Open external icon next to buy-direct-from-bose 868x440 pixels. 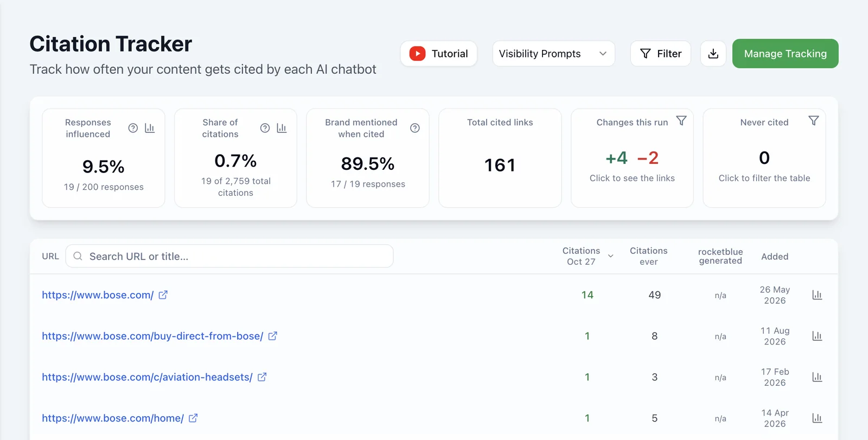pyautogui.click(x=273, y=336)
